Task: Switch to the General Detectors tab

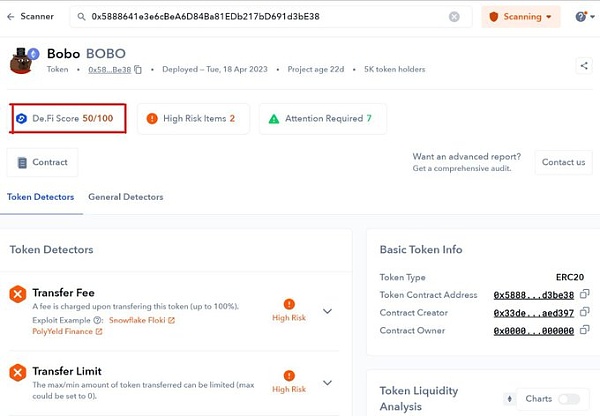Action: click(x=125, y=197)
